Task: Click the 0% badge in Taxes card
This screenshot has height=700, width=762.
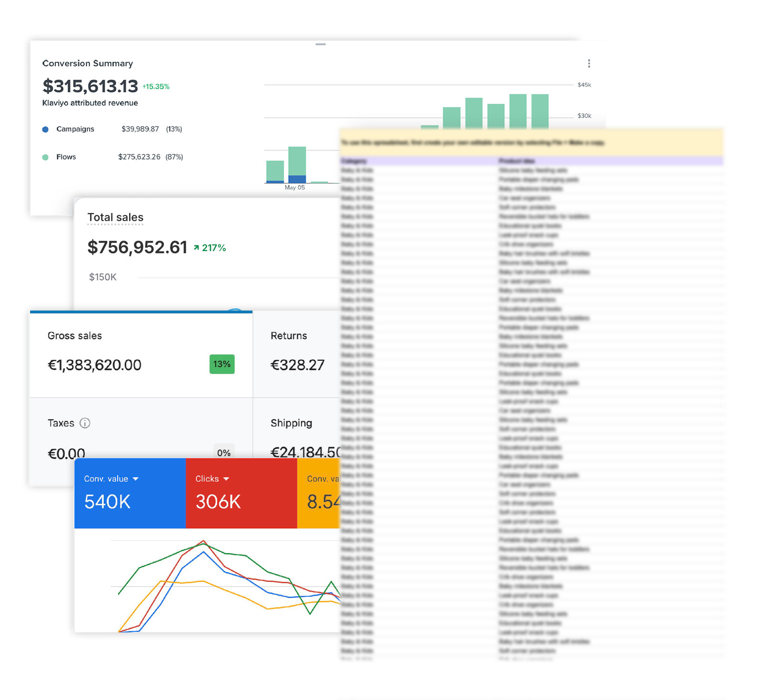Action: 224,452
